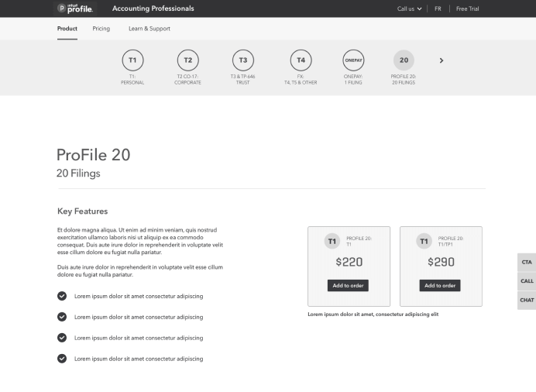Open the Product tab
Viewport: 536px width, 392px height.
click(67, 29)
